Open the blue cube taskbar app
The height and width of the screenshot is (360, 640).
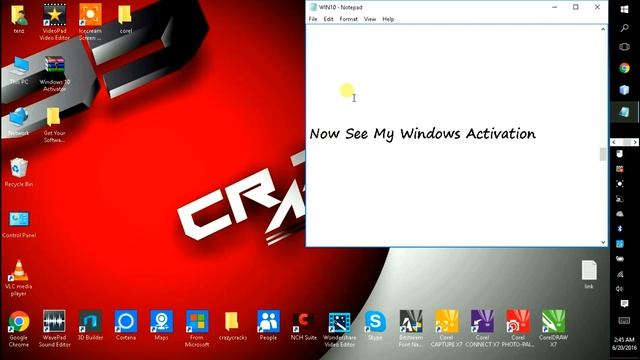tap(624, 90)
